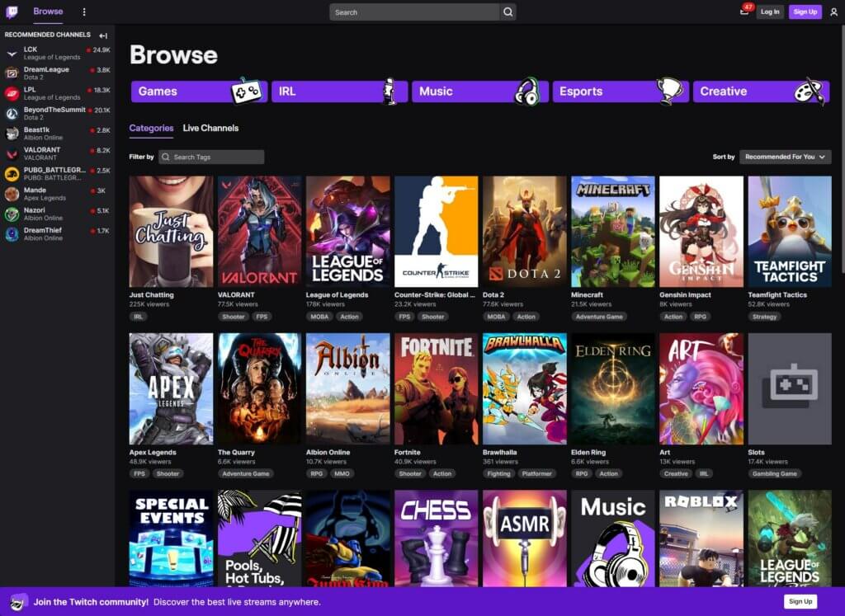Click the MMO tag under Albion Online
Screen dimensions: 845x616
tap(342, 474)
